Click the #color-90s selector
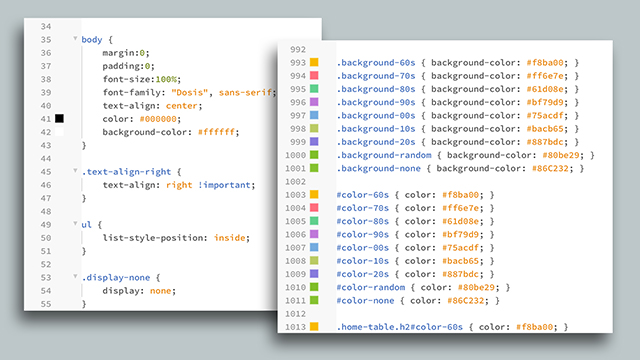This screenshot has height=360, width=640. (x=362, y=235)
